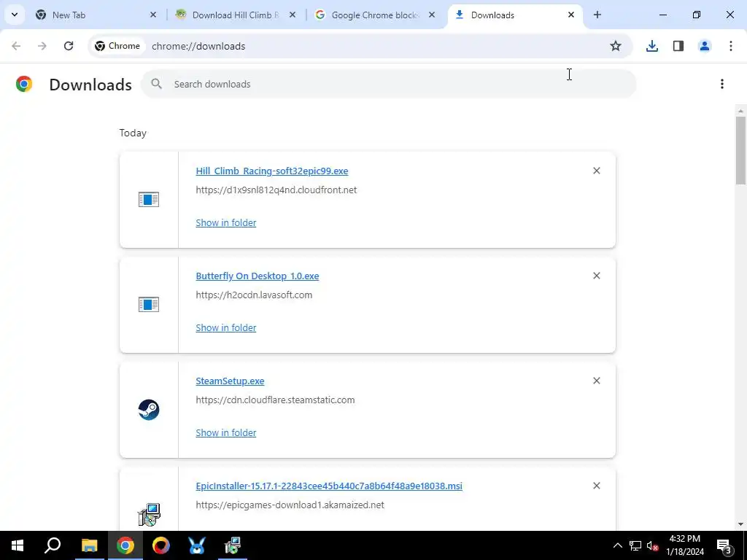This screenshot has width=747, height=560.
Task: Open the Windows Start menu
Action: [18, 545]
